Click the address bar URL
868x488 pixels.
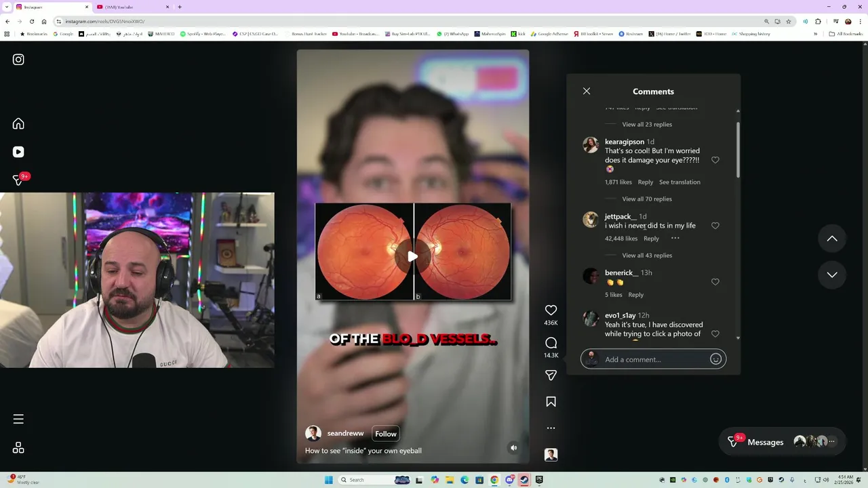104,21
